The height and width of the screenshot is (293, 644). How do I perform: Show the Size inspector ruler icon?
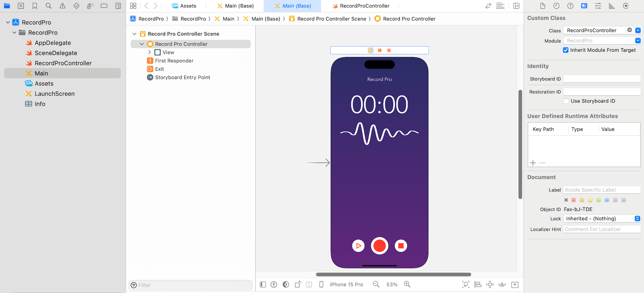coord(612,6)
